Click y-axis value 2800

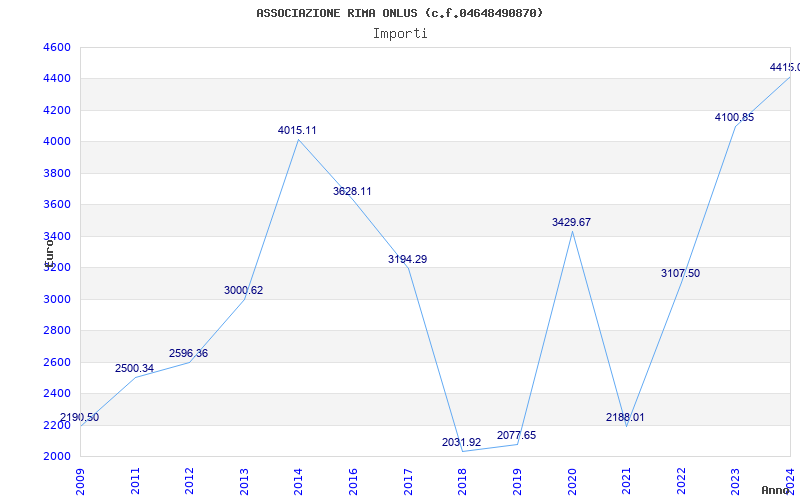coord(57,331)
